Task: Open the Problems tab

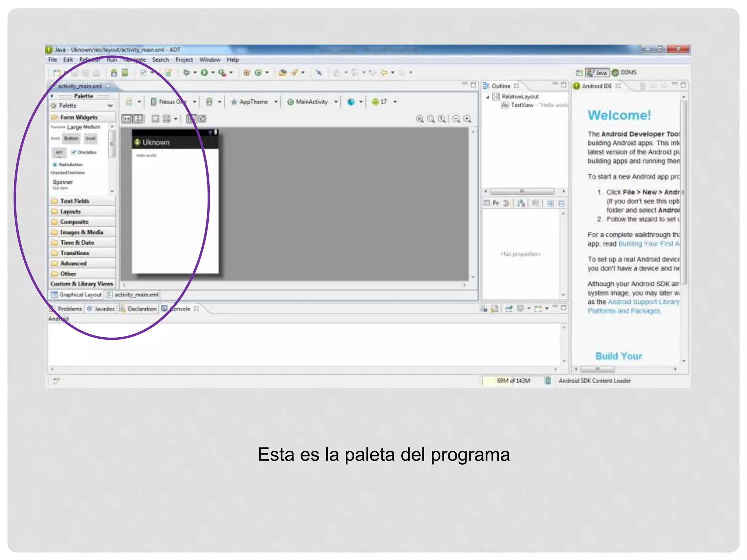Action: 66,309
